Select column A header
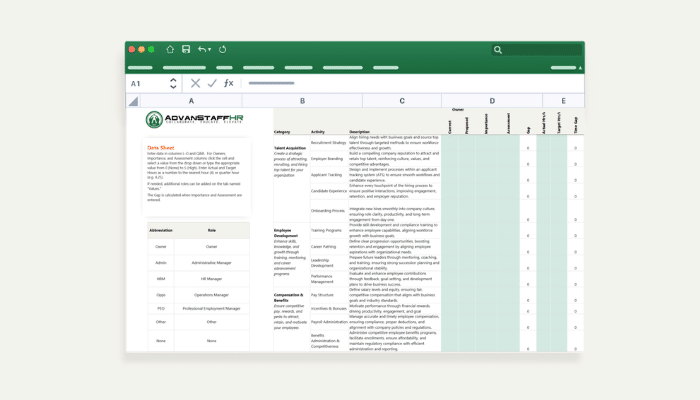Viewport: 700px width, 400px height. point(191,101)
